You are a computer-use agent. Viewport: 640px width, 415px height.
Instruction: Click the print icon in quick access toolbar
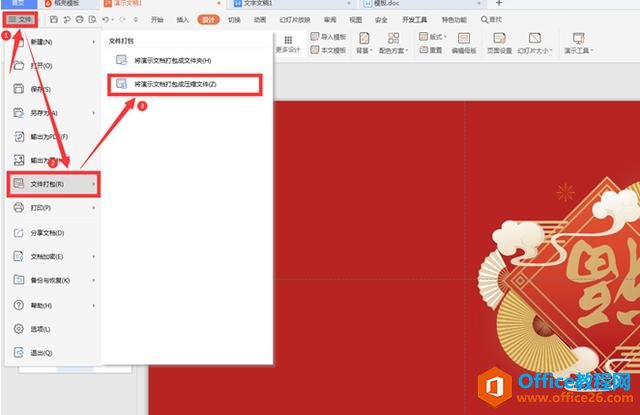pos(80,20)
